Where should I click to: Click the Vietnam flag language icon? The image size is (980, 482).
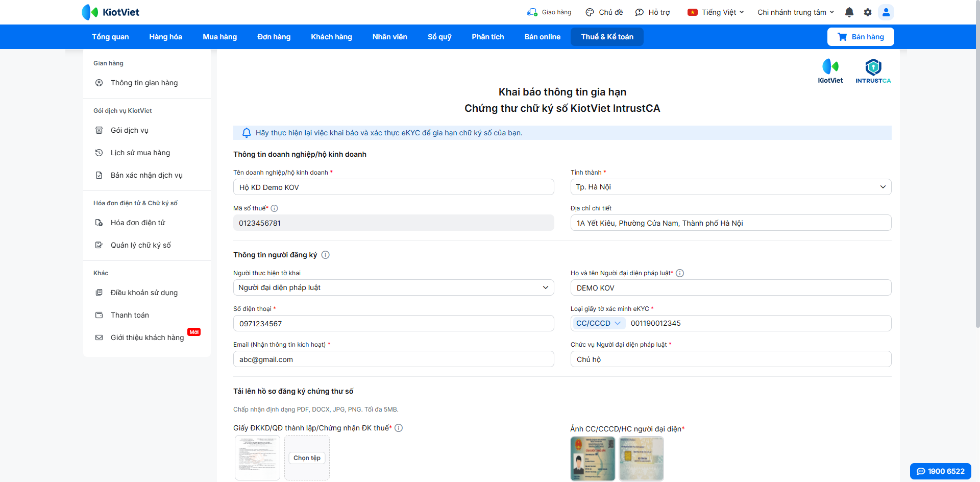pyautogui.click(x=693, y=12)
